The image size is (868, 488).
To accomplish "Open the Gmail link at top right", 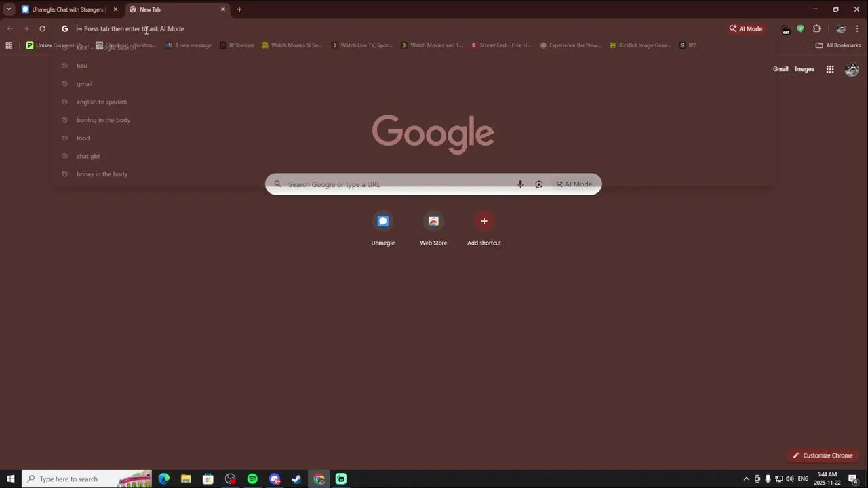I will pos(781,69).
